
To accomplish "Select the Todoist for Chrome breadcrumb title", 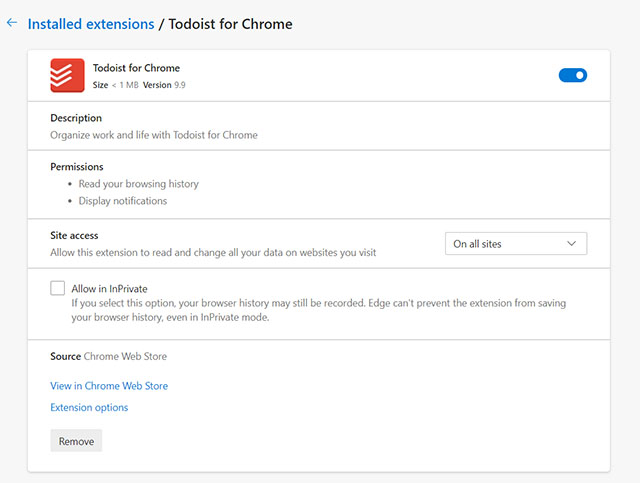I will (x=231, y=24).
